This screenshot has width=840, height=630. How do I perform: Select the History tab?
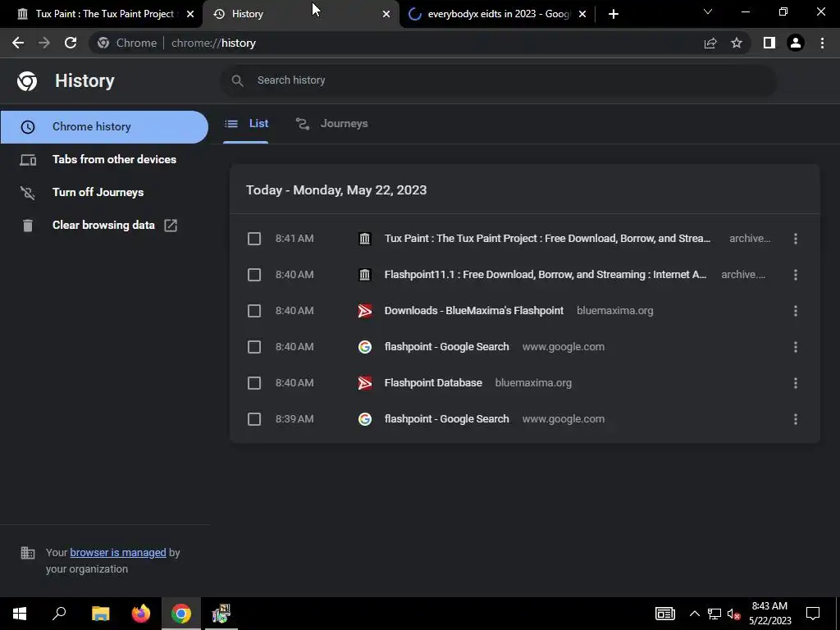300,14
